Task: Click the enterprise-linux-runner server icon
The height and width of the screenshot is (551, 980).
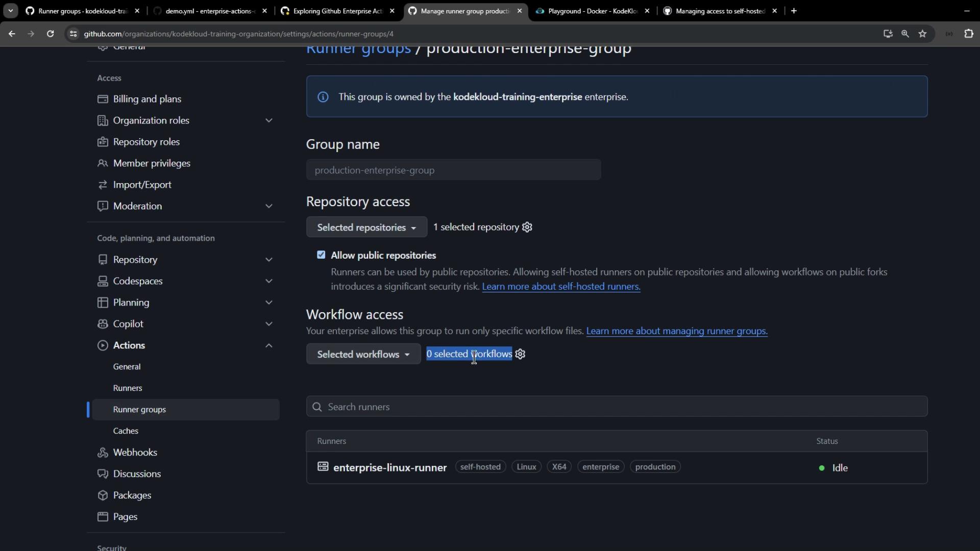Action: [x=323, y=467]
